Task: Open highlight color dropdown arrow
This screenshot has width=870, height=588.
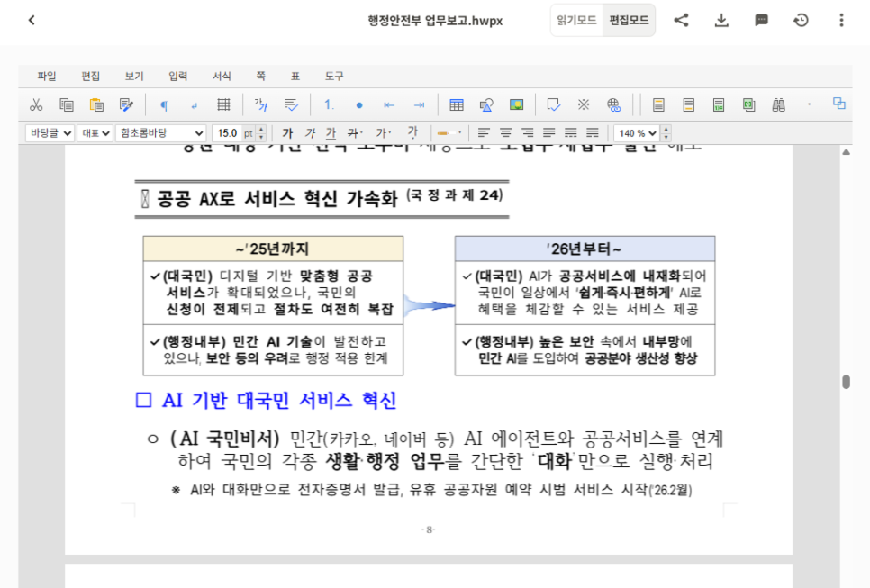Action: (x=460, y=133)
